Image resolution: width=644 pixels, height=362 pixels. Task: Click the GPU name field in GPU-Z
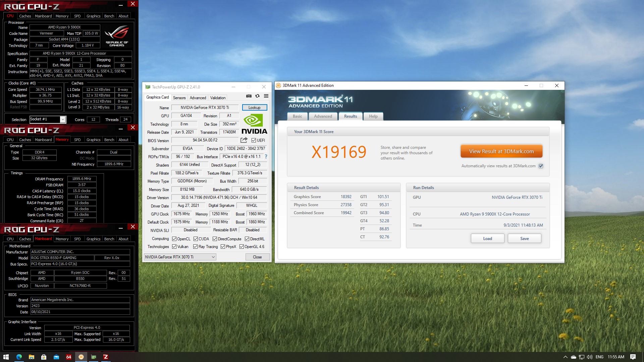[x=205, y=108]
